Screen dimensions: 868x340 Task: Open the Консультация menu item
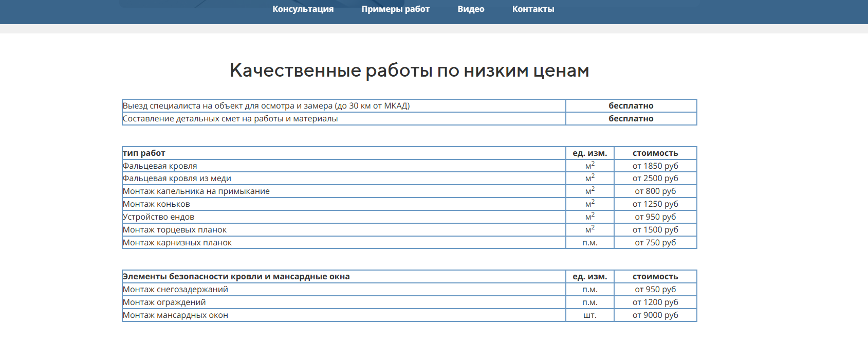tap(303, 9)
